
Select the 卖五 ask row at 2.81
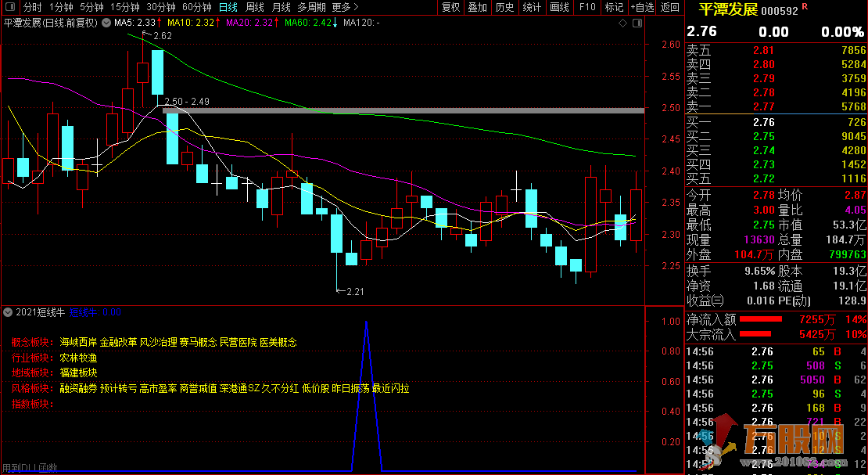(776, 50)
